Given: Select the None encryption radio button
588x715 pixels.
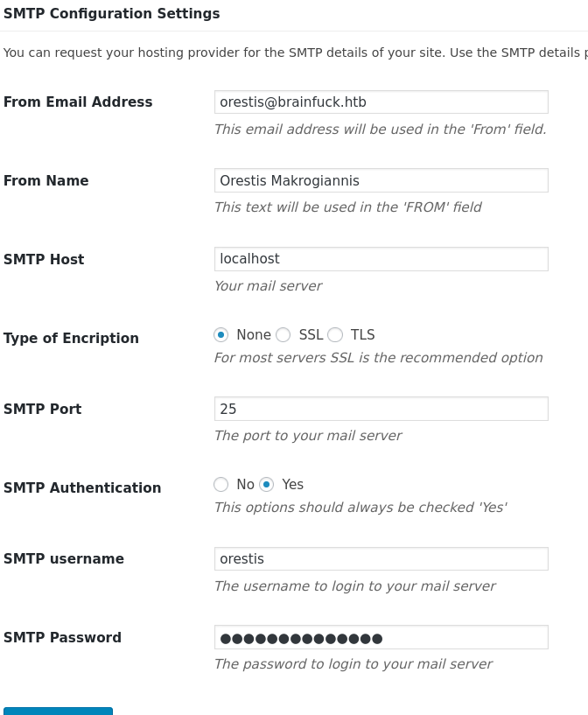Looking at the screenshot, I should 221,335.
